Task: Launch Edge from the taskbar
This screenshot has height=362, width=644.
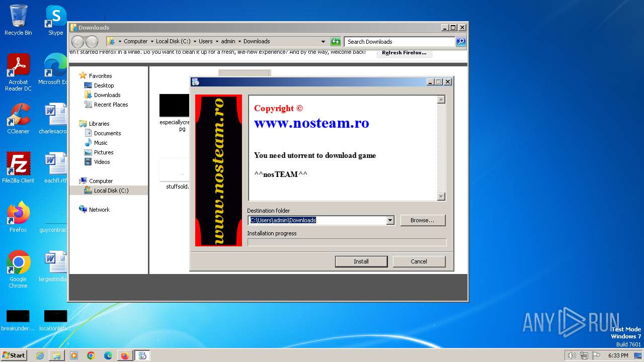Action: point(108,355)
